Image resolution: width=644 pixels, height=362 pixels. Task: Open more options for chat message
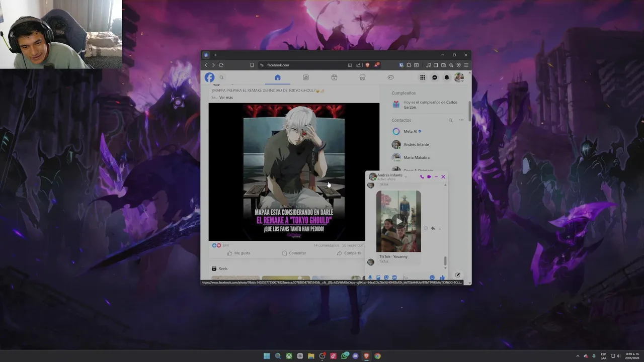440,228
